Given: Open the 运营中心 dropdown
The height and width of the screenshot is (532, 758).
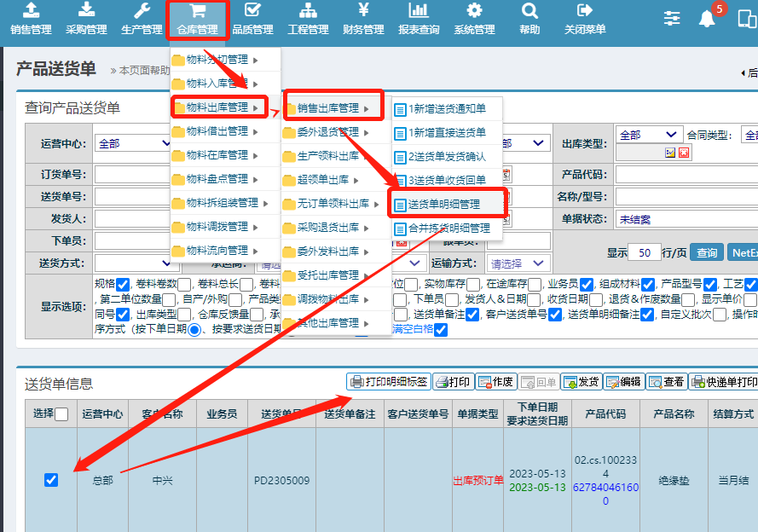Looking at the screenshot, I should click(x=134, y=143).
